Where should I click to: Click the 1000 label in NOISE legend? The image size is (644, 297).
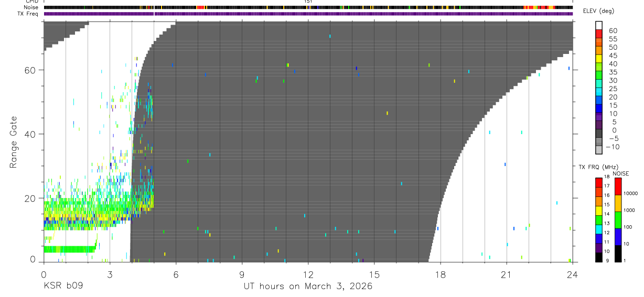tap(630, 211)
